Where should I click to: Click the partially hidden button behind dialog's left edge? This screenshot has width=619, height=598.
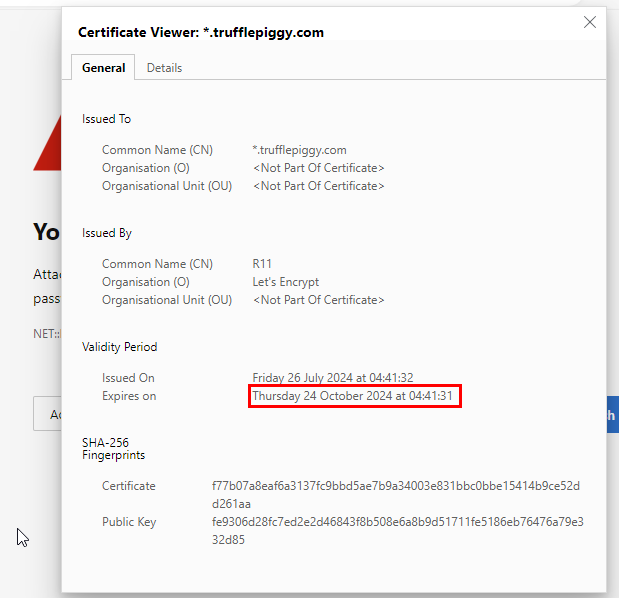click(x=47, y=414)
